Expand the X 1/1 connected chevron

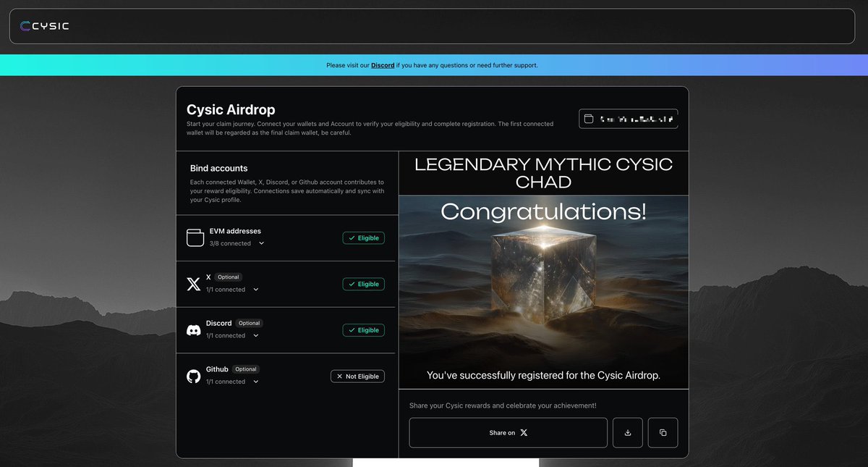(256, 290)
